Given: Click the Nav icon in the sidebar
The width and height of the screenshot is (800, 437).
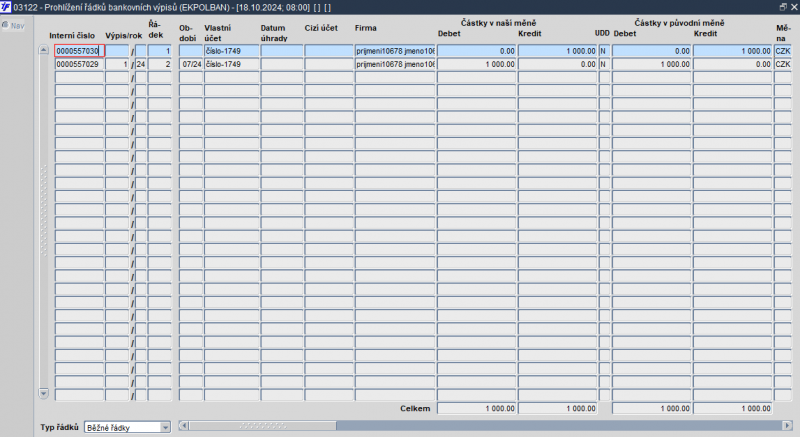Looking at the screenshot, I should [5, 25].
